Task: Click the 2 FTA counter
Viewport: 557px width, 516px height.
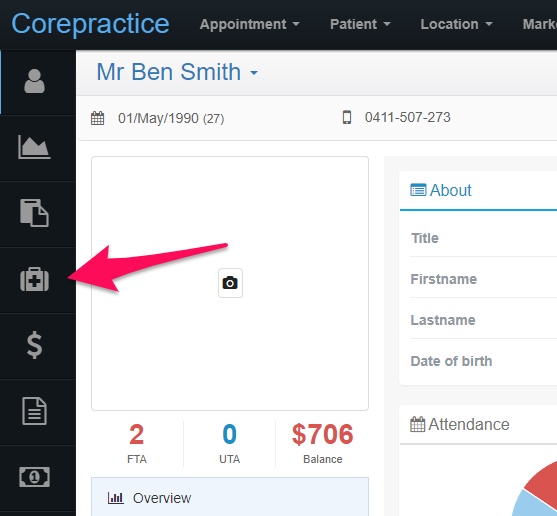Action: click(x=137, y=443)
